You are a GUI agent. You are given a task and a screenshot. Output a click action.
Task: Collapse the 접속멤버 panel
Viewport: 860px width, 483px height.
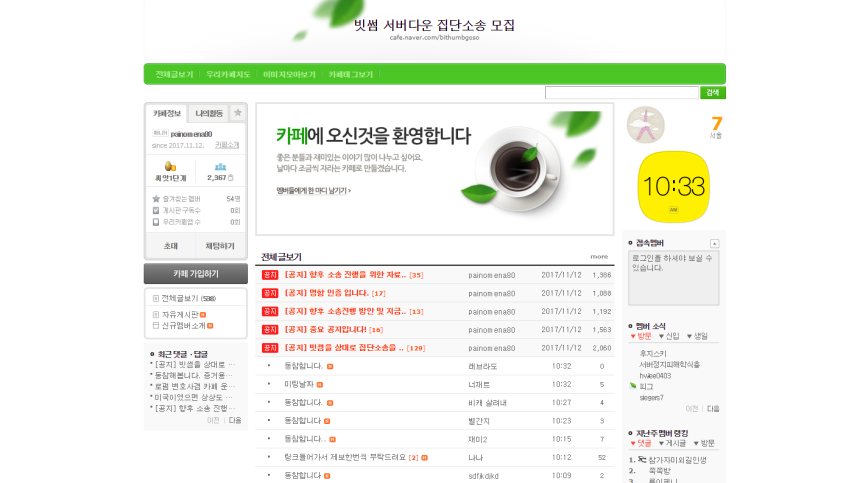(714, 243)
